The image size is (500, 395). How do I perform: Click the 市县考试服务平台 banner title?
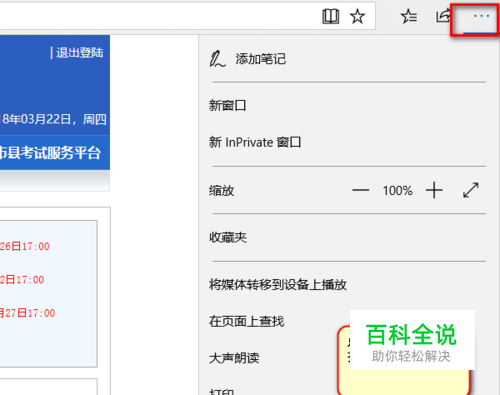[x=50, y=153]
